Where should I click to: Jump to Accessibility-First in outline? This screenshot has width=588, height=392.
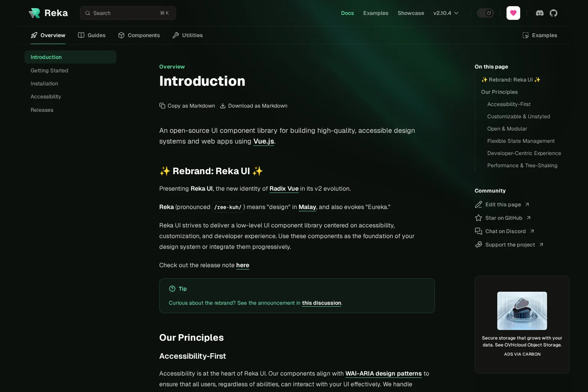[509, 104]
